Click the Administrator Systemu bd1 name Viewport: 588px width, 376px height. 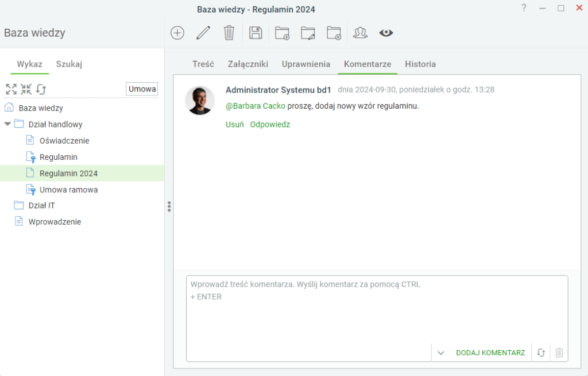[278, 90]
